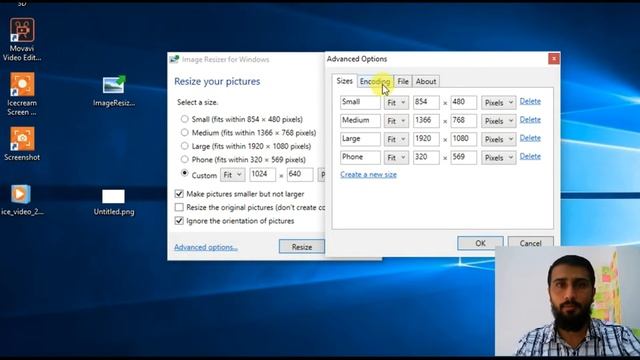Screen dimensions: 640x360
Task: Click Create a new size link
Action: click(x=368, y=174)
